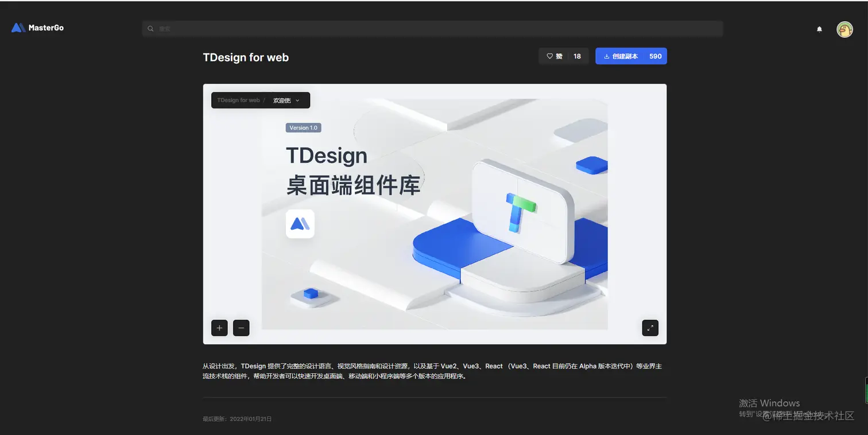The image size is (868, 435).
Task: Zoom in the preview with the plus button
Action: (219, 328)
